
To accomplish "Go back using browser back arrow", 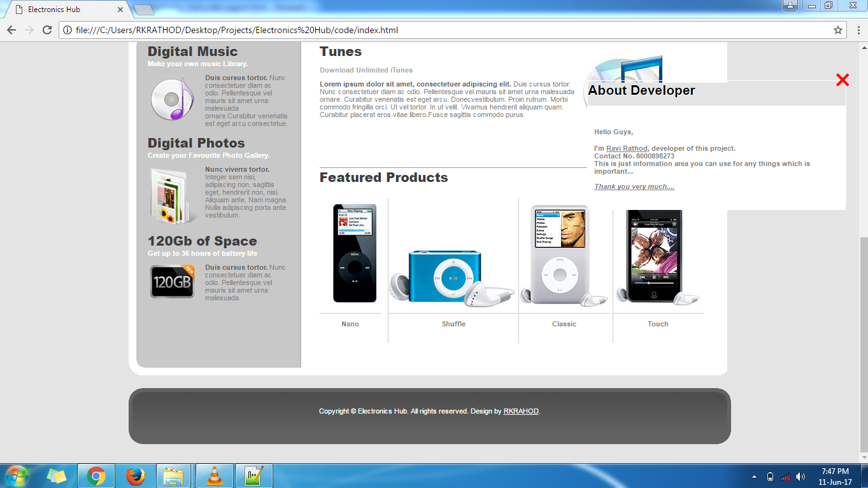I will tap(11, 30).
